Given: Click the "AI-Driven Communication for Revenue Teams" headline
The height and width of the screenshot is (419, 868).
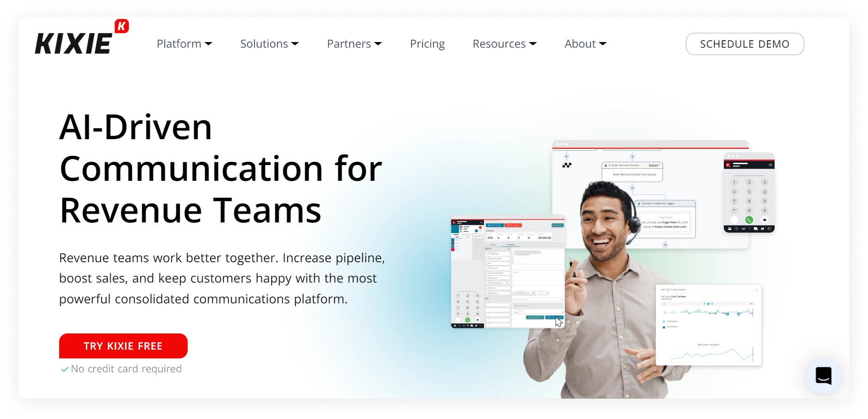Looking at the screenshot, I should point(221,169).
